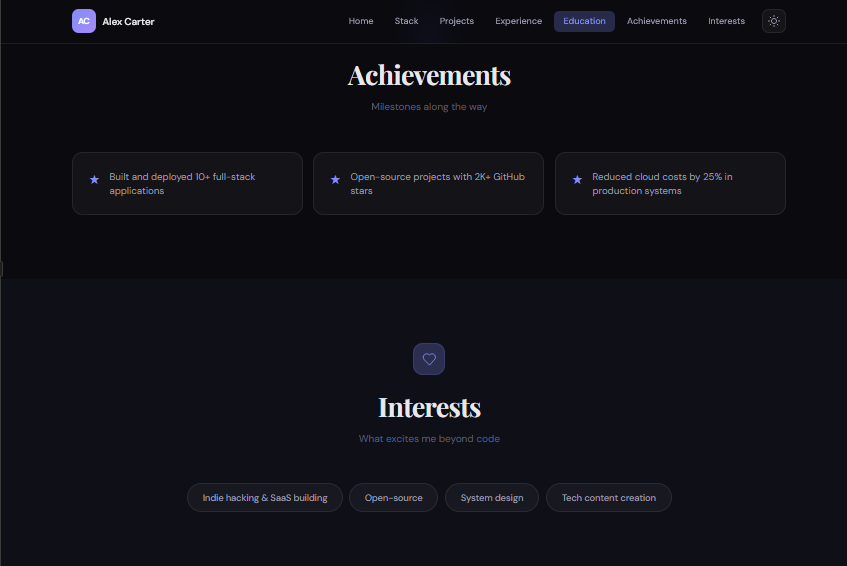Click the Alex Carter site name
The image size is (847, 566).
128,21
